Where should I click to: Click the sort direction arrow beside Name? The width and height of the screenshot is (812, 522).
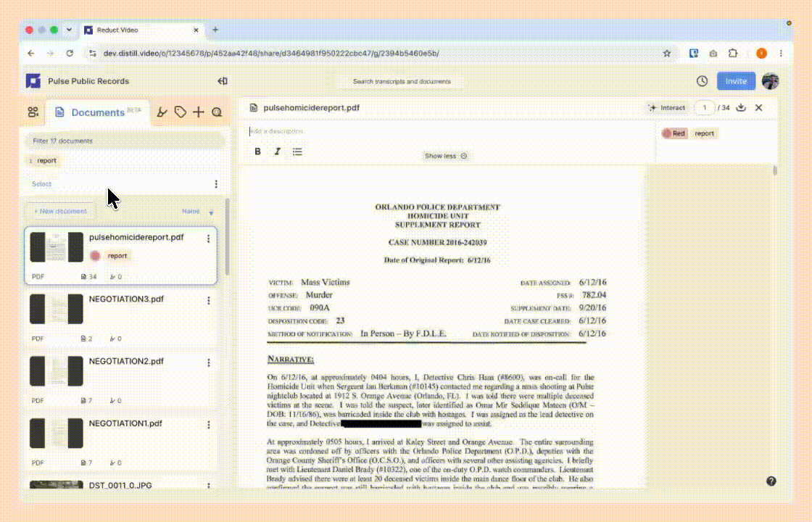211,212
